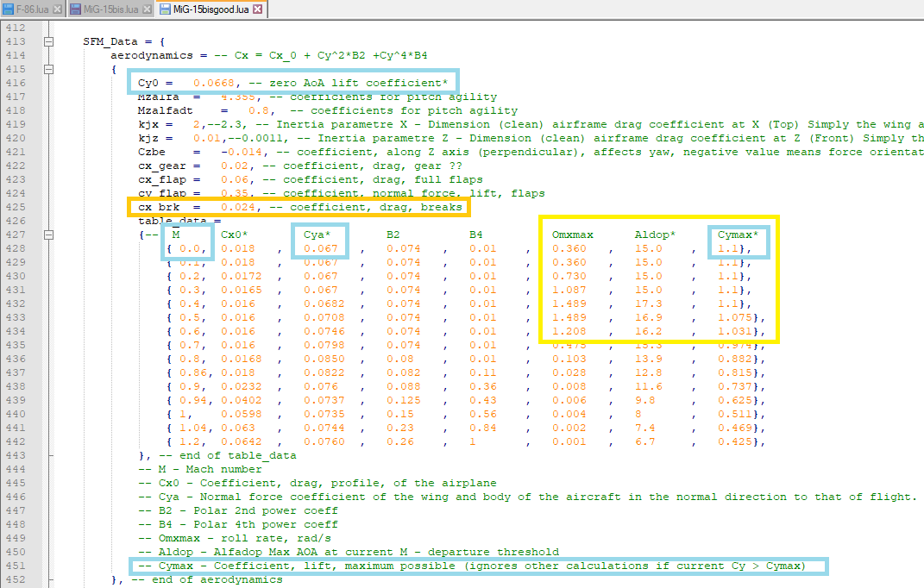Click the disk icon on MiG-15bisgood.lua tab
Screen dimensions: 924x588
165,9
